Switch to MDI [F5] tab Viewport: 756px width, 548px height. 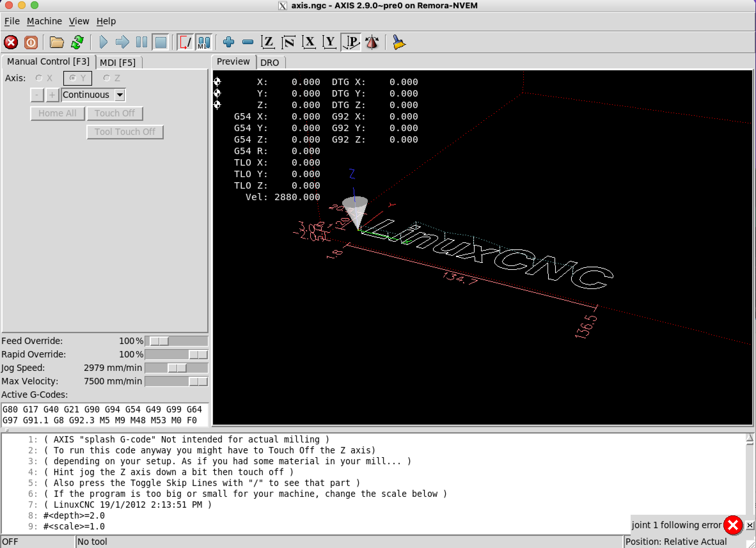coord(118,63)
